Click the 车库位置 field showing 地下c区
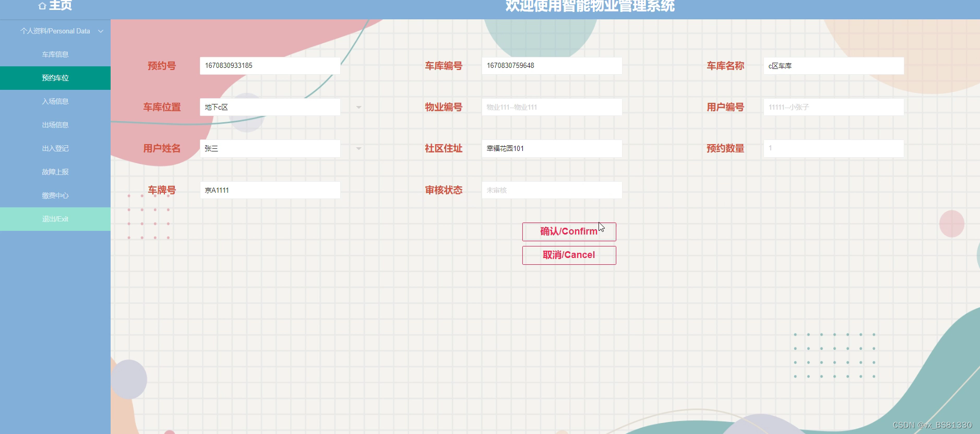Viewport: 980px width, 434px height. (x=270, y=107)
